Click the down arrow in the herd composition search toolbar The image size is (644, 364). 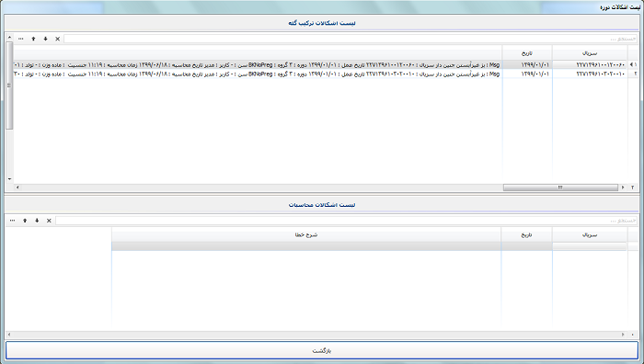coord(46,39)
